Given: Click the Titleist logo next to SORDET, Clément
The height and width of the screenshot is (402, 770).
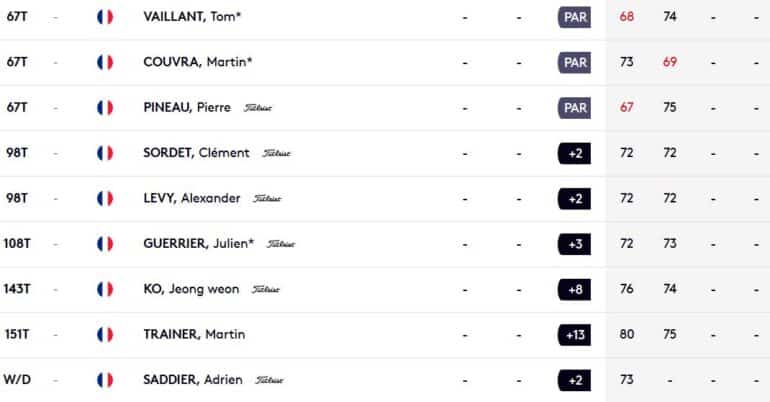Looking at the screenshot, I should pyautogui.click(x=276, y=153).
